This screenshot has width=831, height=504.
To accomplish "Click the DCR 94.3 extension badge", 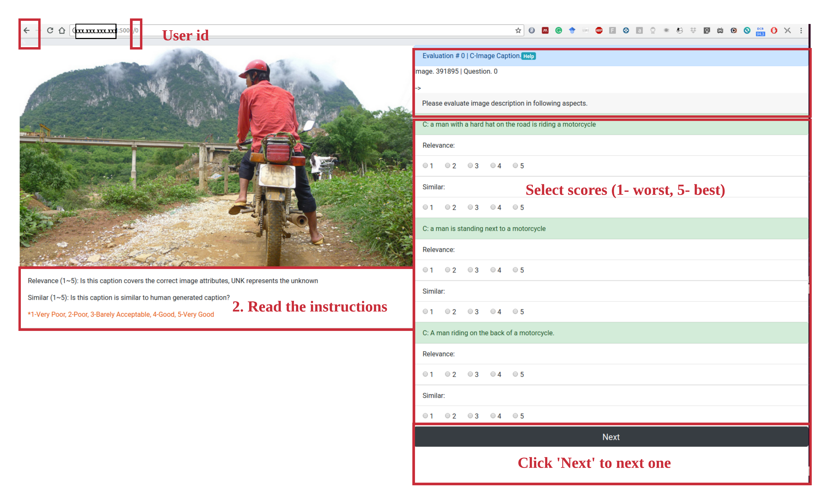I will click(x=760, y=31).
